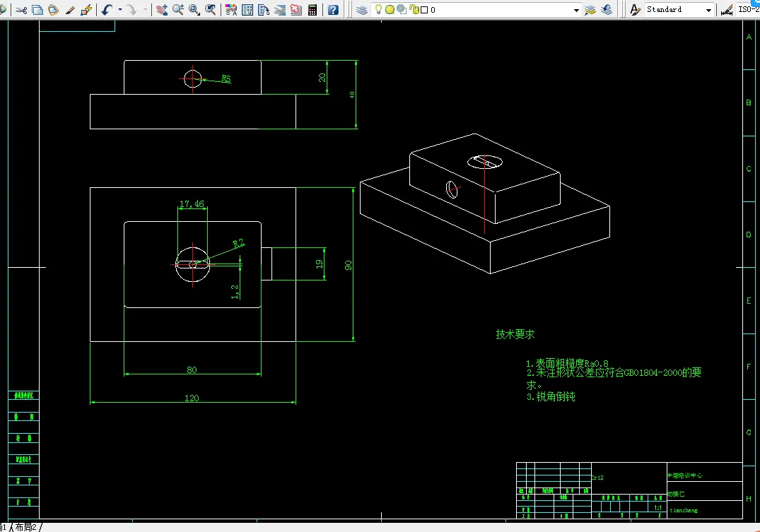Viewport: 760px width, 532px height.
Task: Select the Zoom Window tool
Action: pos(194,10)
